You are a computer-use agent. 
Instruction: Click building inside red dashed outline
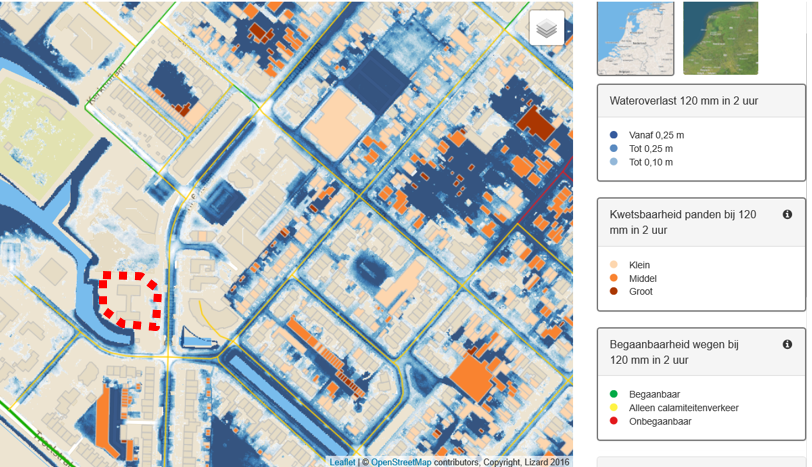(131, 298)
